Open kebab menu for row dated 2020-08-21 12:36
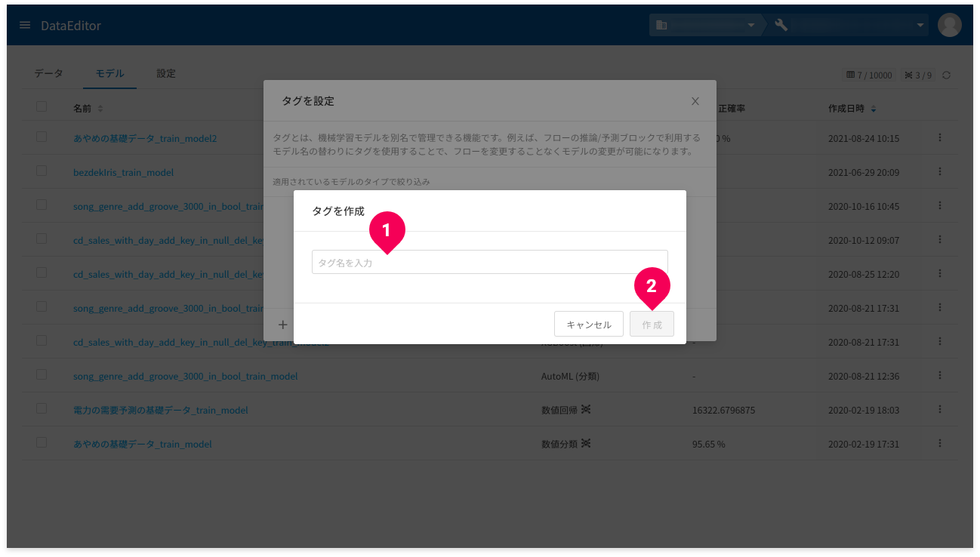This screenshot has height=557, width=980. (940, 375)
